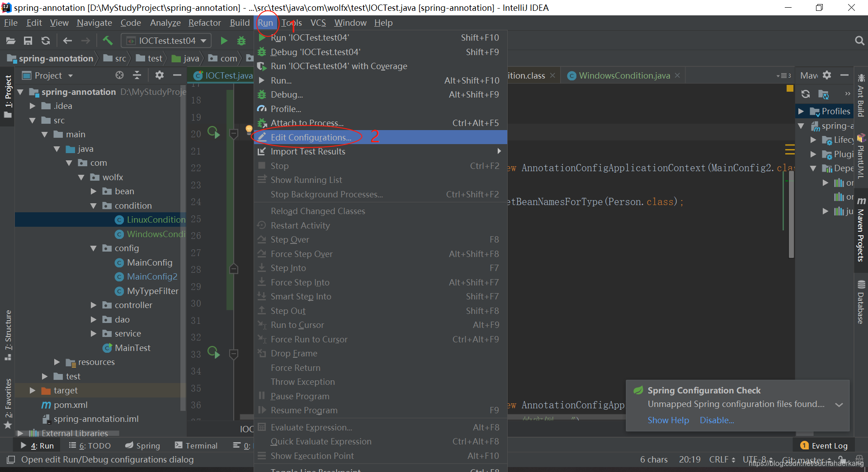Image resolution: width=868 pixels, height=472 pixels.
Task: Expand the controller package
Action: point(94,305)
